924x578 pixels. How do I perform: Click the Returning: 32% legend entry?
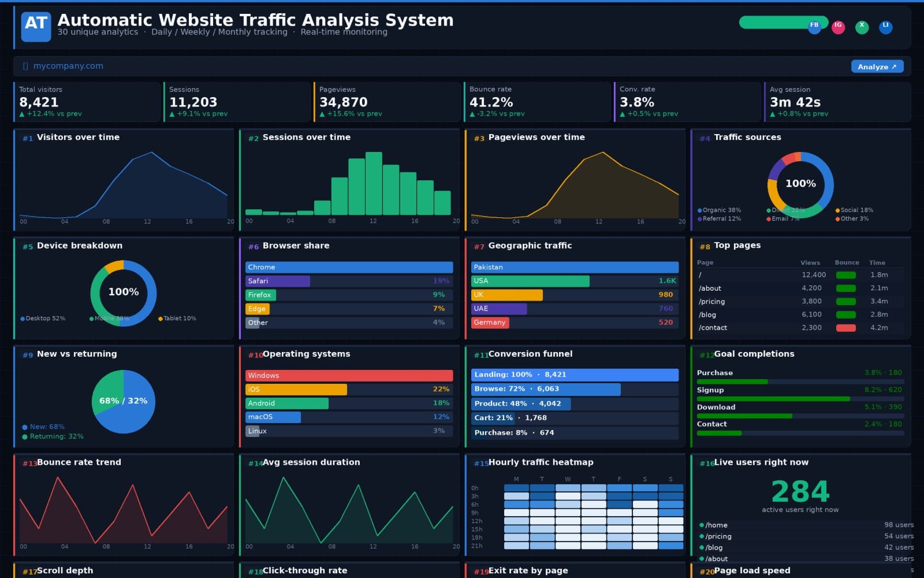tap(53, 436)
